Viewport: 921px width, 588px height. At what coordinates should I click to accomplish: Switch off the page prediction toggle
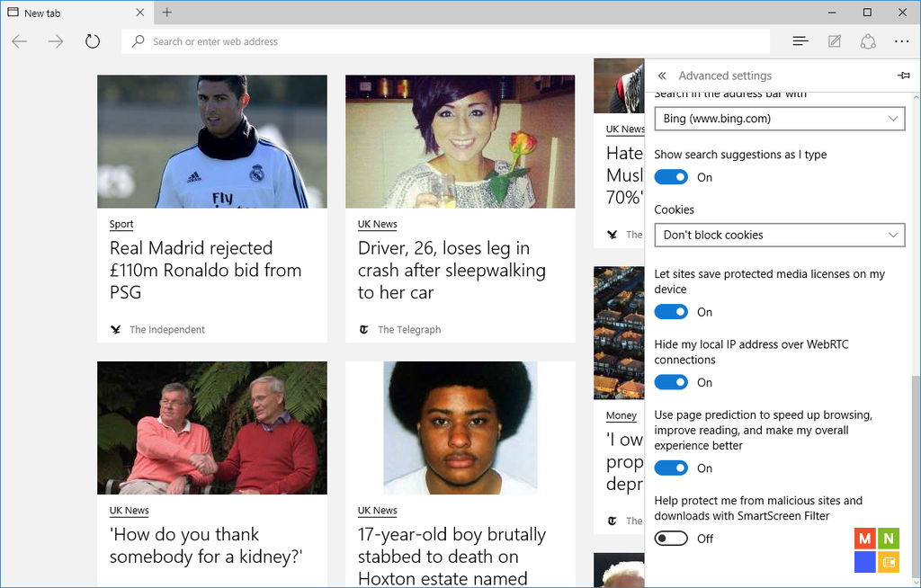671,468
